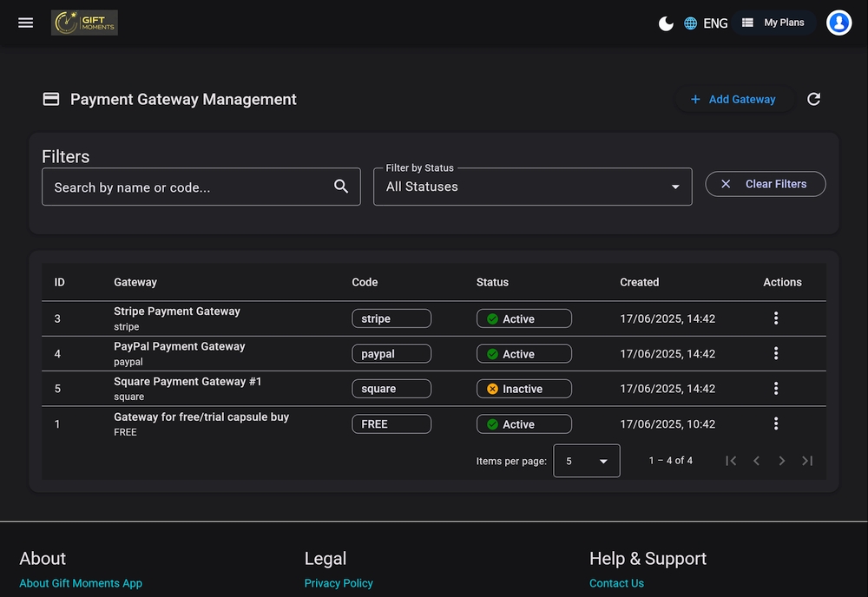868x597 pixels.
Task: Open the user profile avatar
Action: tap(838, 23)
